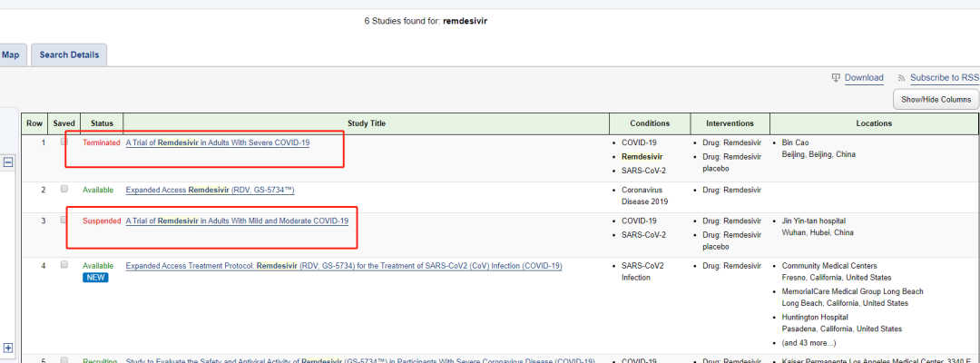Switch to the Search Details tab
This screenshot has height=363, width=980.
(x=69, y=55)
